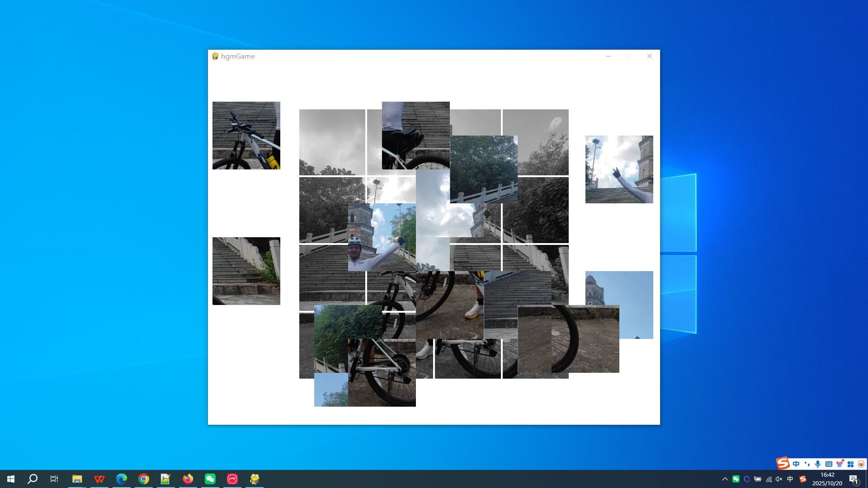Open the clock showing 16:42
The image size is (868, 488).
[x=827, y=479]
